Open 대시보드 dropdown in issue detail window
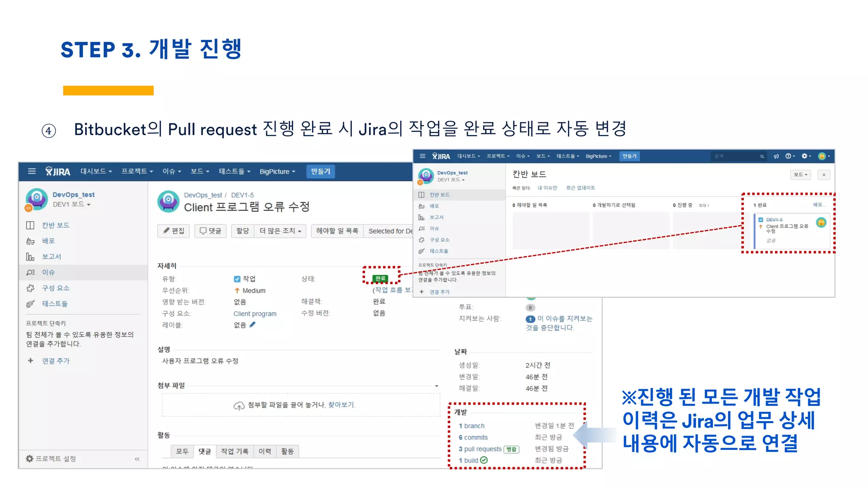 96,171
